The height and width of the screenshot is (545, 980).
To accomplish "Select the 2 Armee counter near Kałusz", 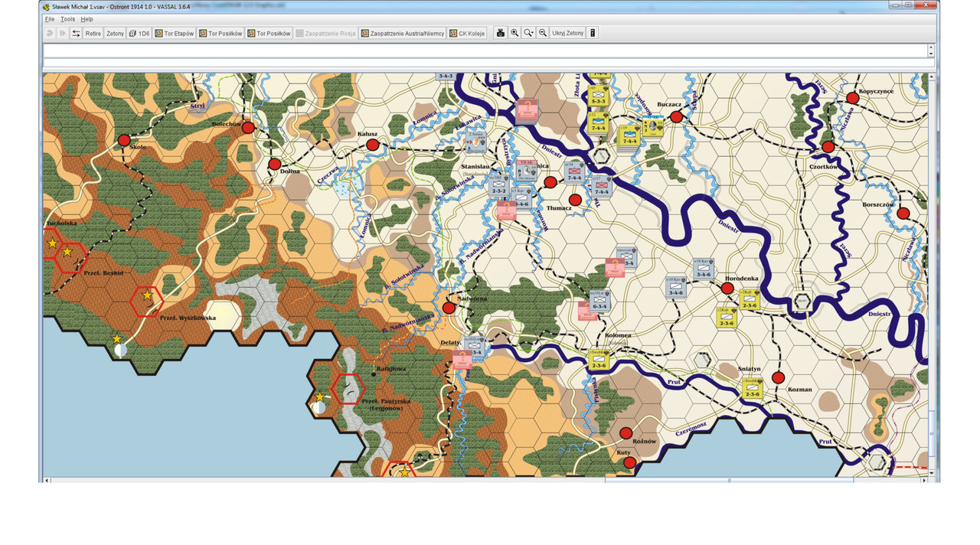I will click(476, 141).
